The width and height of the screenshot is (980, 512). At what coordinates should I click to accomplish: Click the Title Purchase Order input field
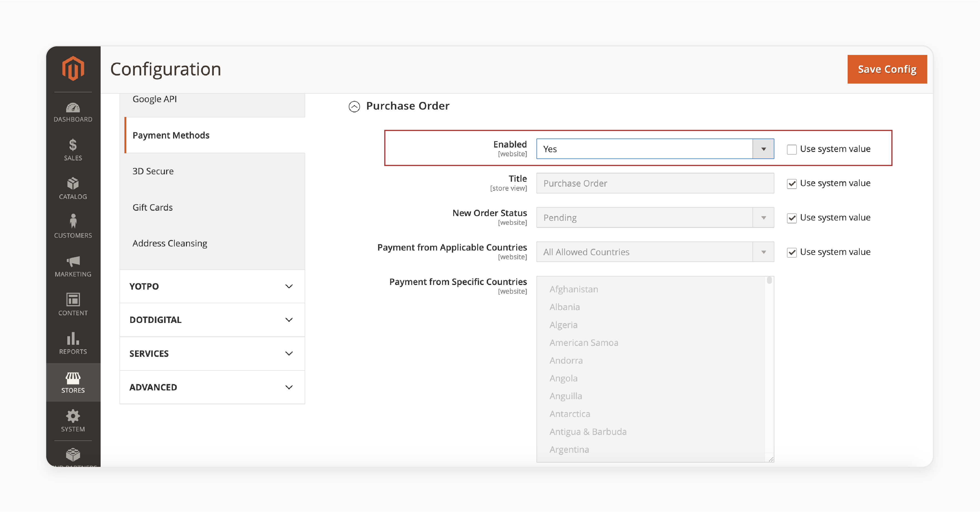tap(655, 183)
